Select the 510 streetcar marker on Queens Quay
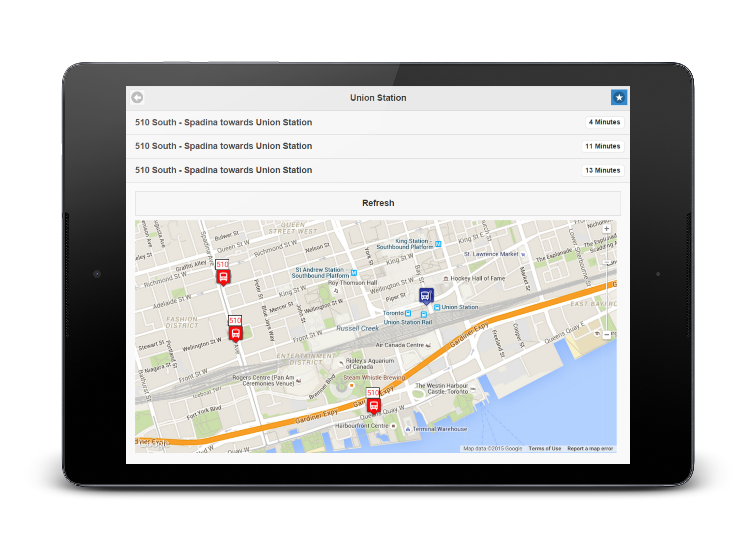The image size is (756, 549). (x=373, y=406)
